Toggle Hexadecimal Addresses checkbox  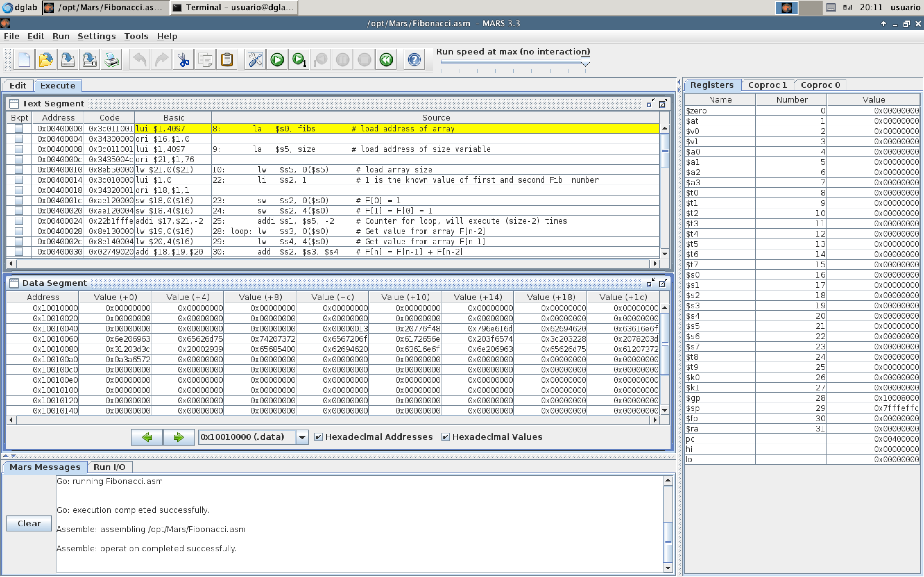click(318, 437)
